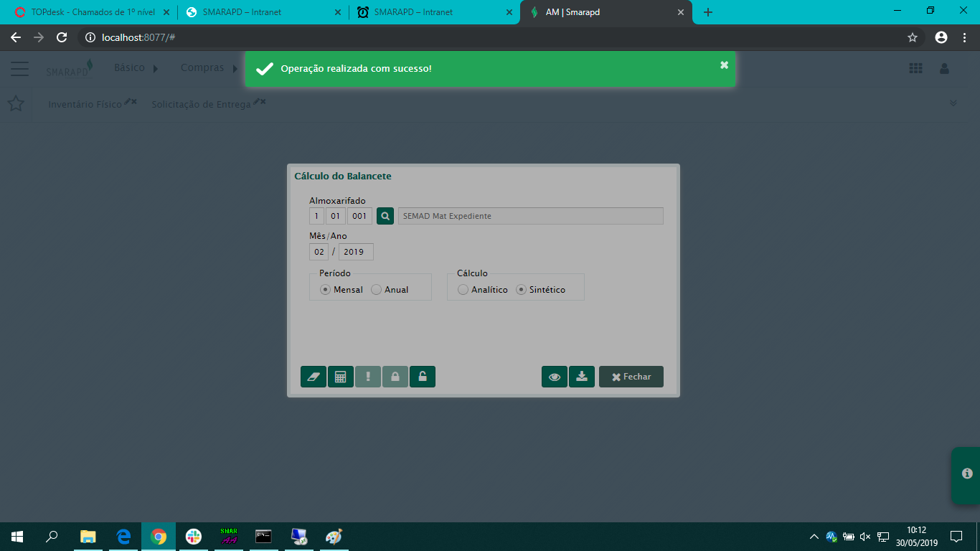Open the apps grid icon
Image resolution: width=980 pixels, height=551 pixels.
click(x=915, y=68)
